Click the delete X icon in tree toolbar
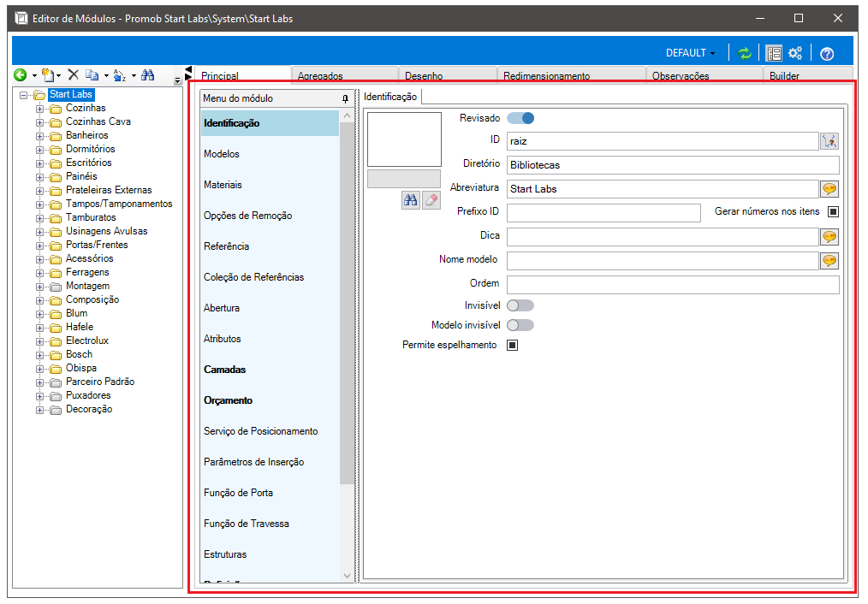This screenshot has width=868, height=604. click(x=73, y=74)
